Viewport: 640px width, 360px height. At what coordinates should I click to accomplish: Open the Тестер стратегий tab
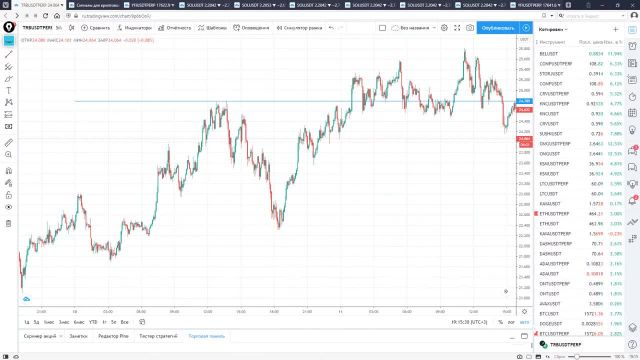point(158,336)
